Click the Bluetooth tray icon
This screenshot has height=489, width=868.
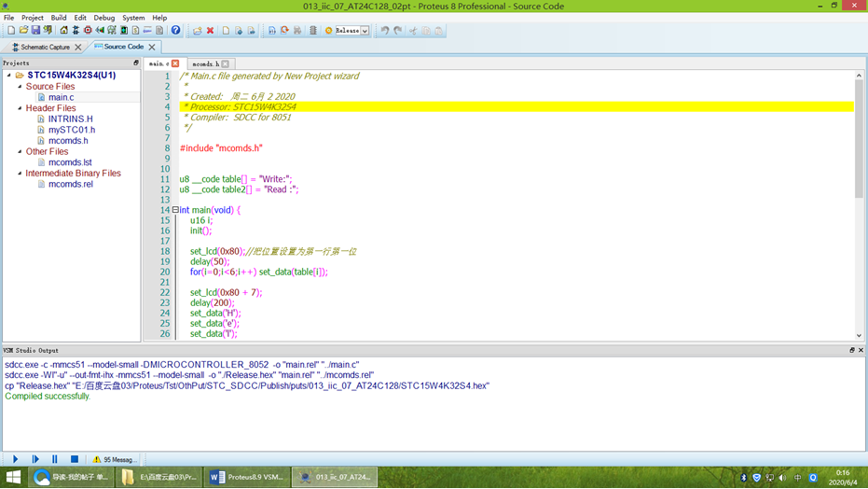coord(743,478)
